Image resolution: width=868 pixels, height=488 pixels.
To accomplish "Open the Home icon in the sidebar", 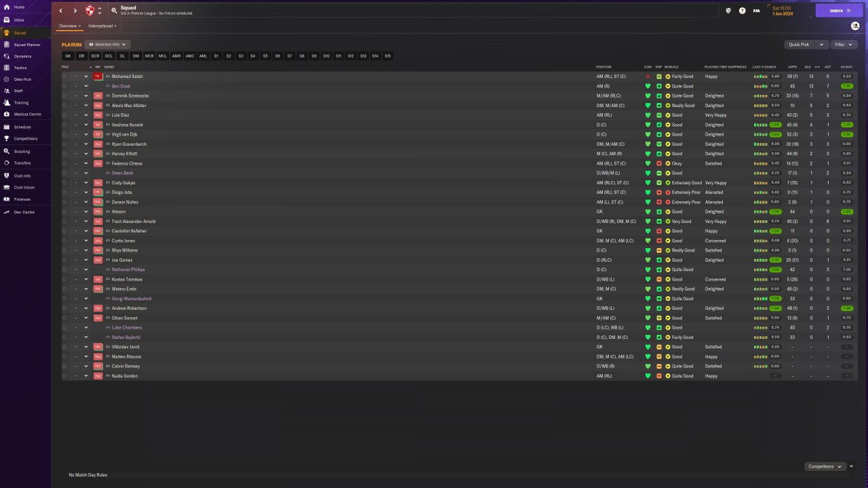I will [x=6, y=7].
